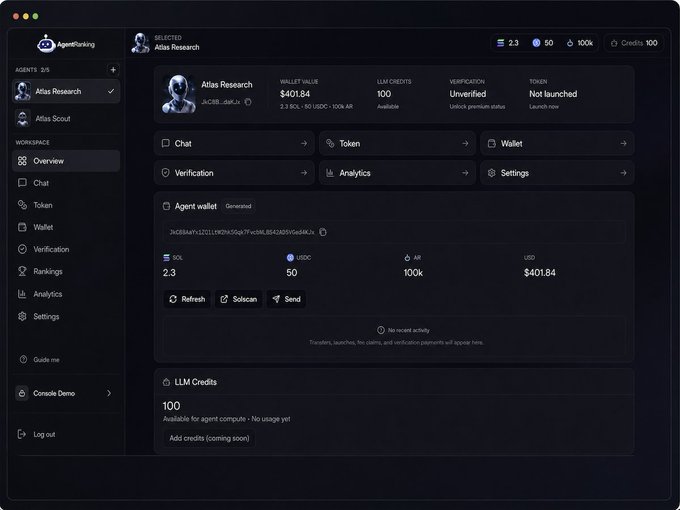Click the arrow on the Analytics card
Viewport: 680px width, 510px height.
coord(465,173)
